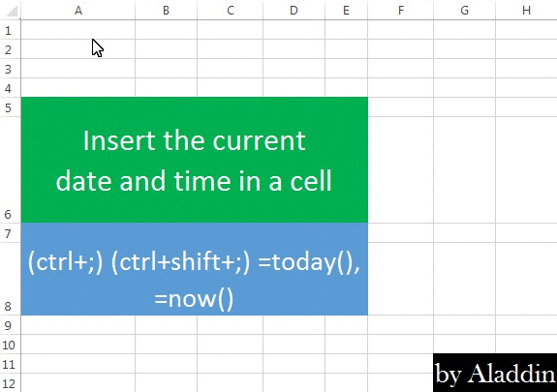Click the Select All corner triangle
This screenshot has width=557, height=392.
pos(11,11)
